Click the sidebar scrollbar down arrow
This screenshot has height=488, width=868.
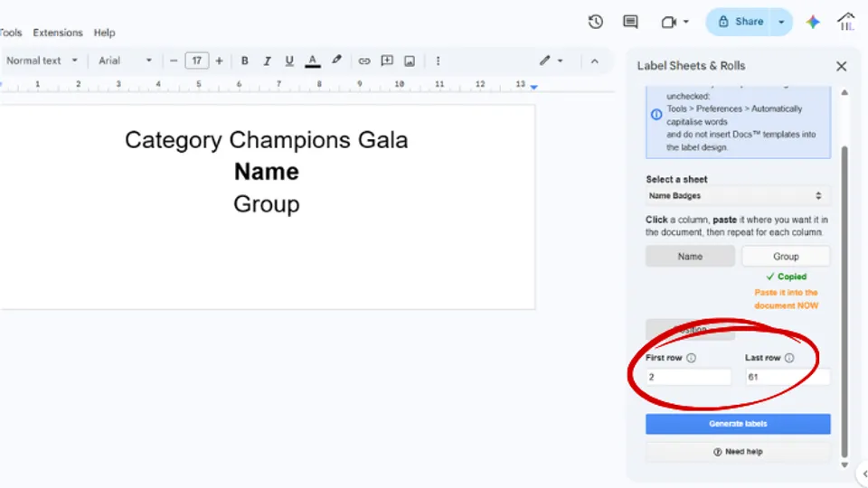[x=844, y=465]
